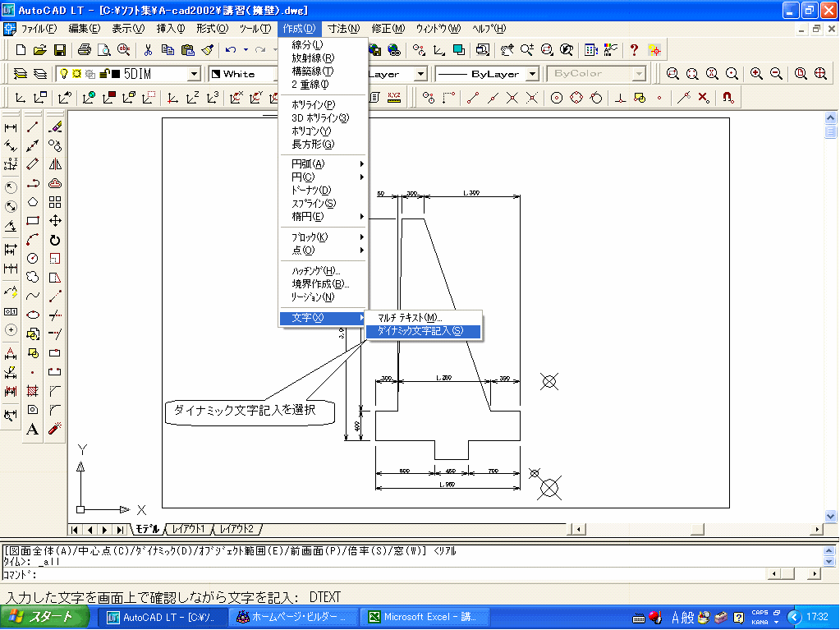Expand the ブロック(K) submenu
The width and height of the screenshot is (840, 630).
(x=323, y=237)
